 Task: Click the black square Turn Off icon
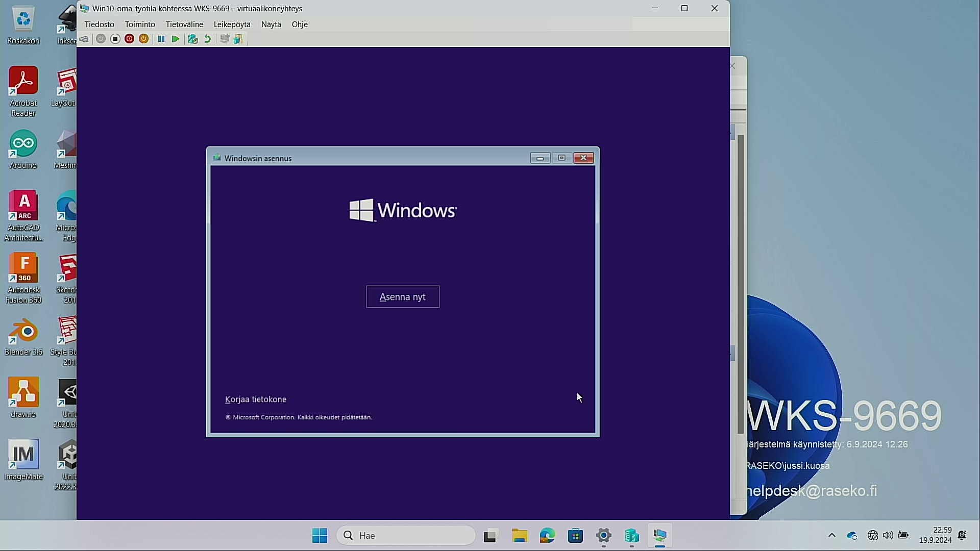(115, 39)
